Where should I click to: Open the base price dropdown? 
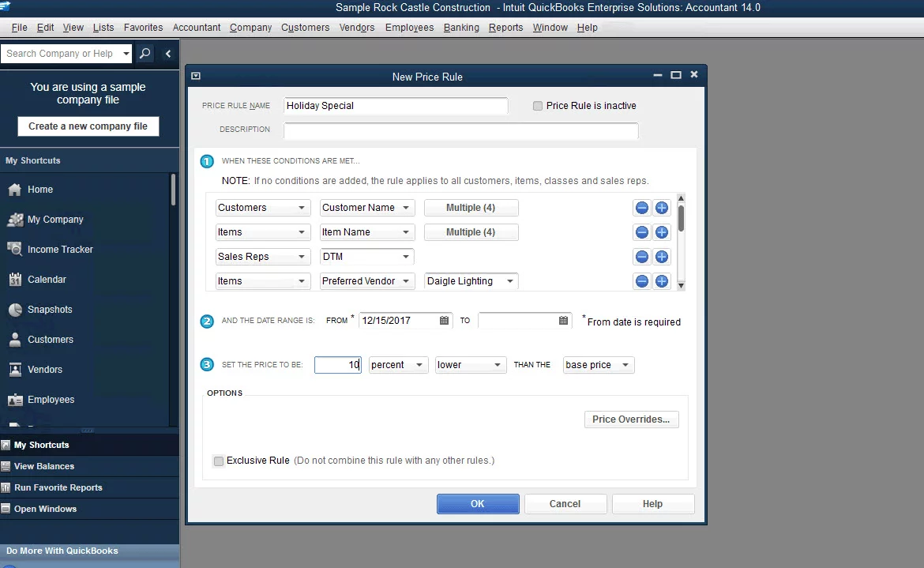[598, 364]
